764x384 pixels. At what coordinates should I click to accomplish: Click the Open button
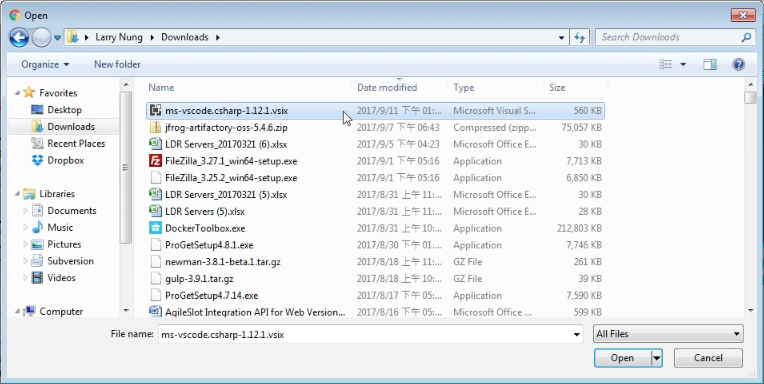(622, 358)
